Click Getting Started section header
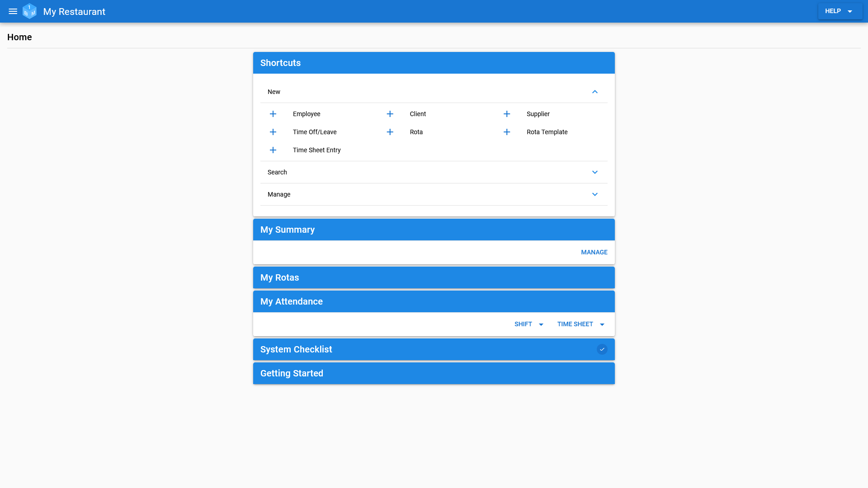This screenshot has height=488, width=868. [434, 373]
